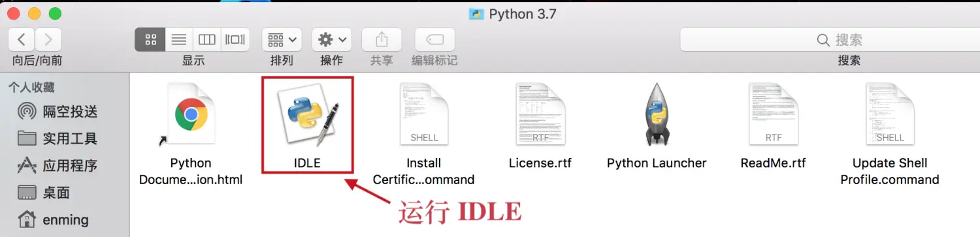Open the action gear (操作) menu
The width and height of the screenshot is (980, 237).
pos(332,40)
